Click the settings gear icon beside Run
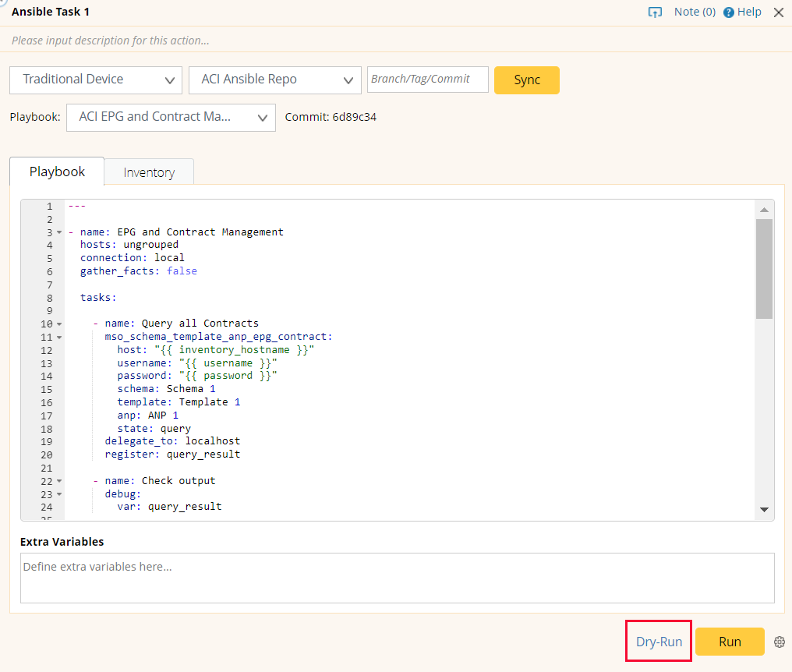792x672 pixels. click(x=779, y=642)
